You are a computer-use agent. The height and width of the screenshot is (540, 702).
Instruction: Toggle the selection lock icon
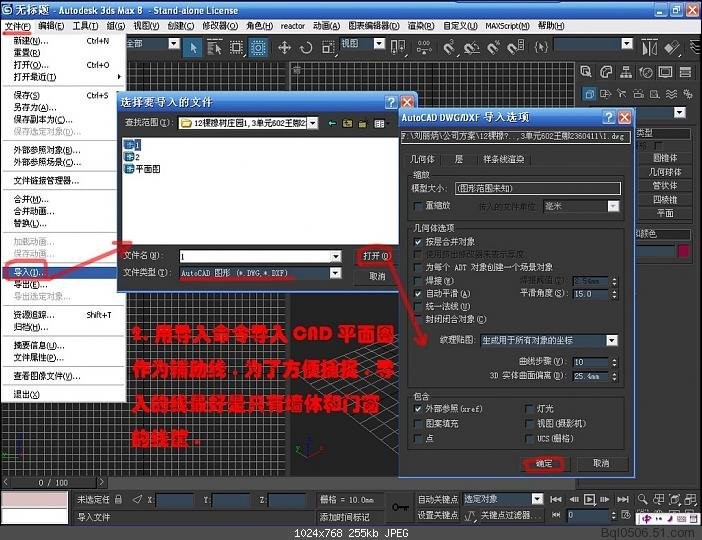click(x=118, y=499)
